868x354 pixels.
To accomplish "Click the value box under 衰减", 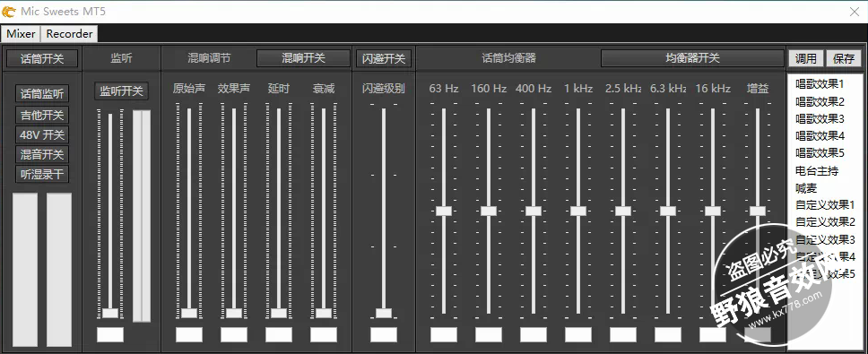I will pos(324,334).
